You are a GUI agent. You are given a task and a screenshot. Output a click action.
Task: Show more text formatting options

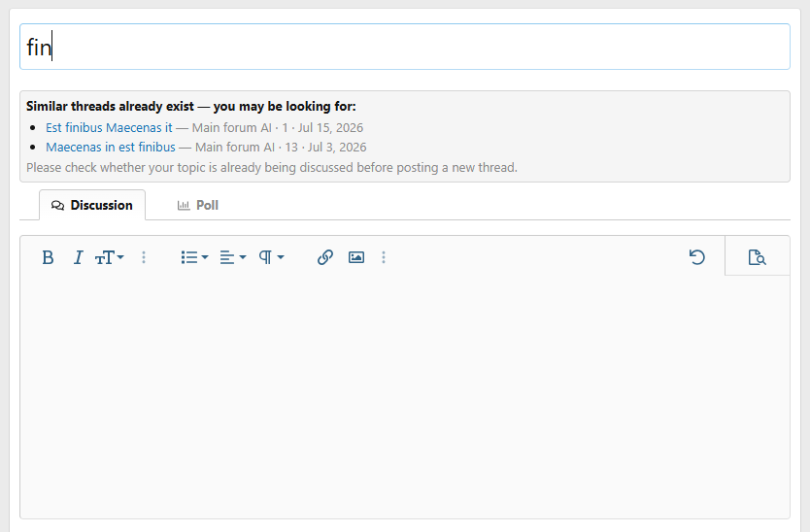tap(144, 257)
